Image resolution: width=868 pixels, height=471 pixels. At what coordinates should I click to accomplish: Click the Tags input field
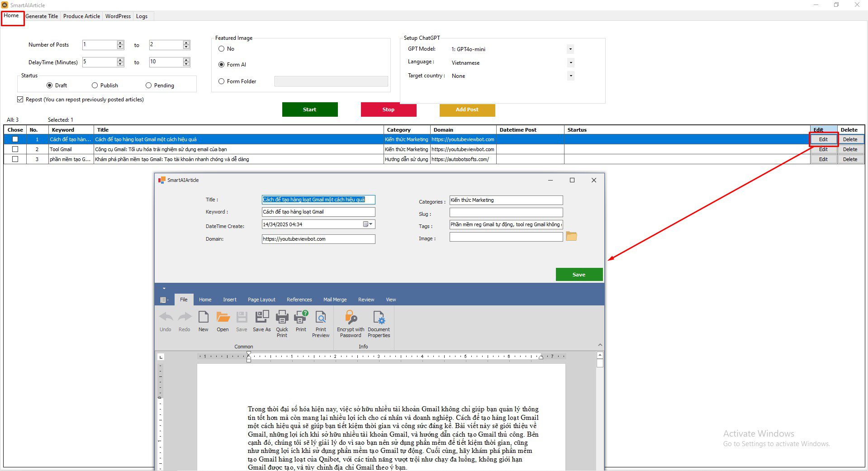click(506, 224)
